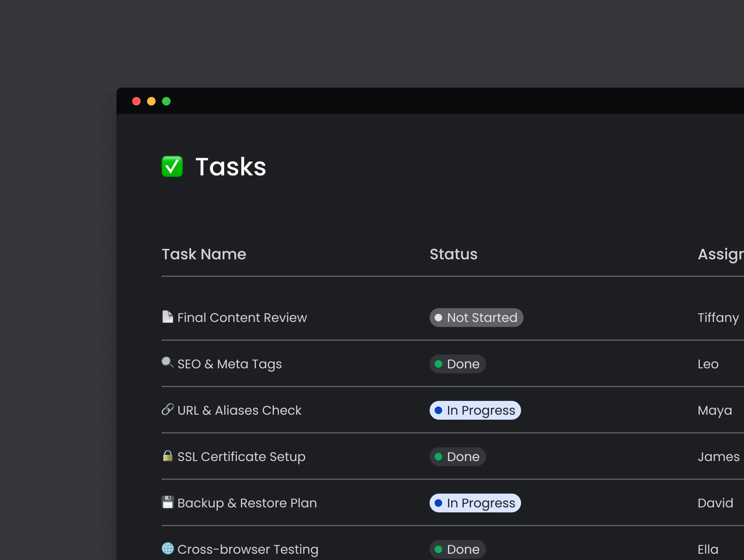
Task: Click the green checkmark icon beside Tasks
Action: (x=172, y=167)
